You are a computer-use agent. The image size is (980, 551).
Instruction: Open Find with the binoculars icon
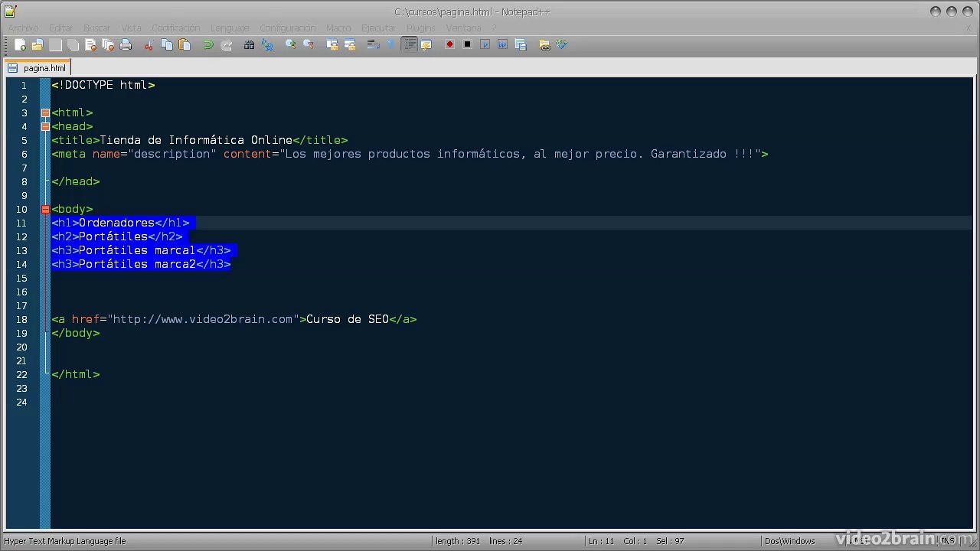click(x=249, y=45)
